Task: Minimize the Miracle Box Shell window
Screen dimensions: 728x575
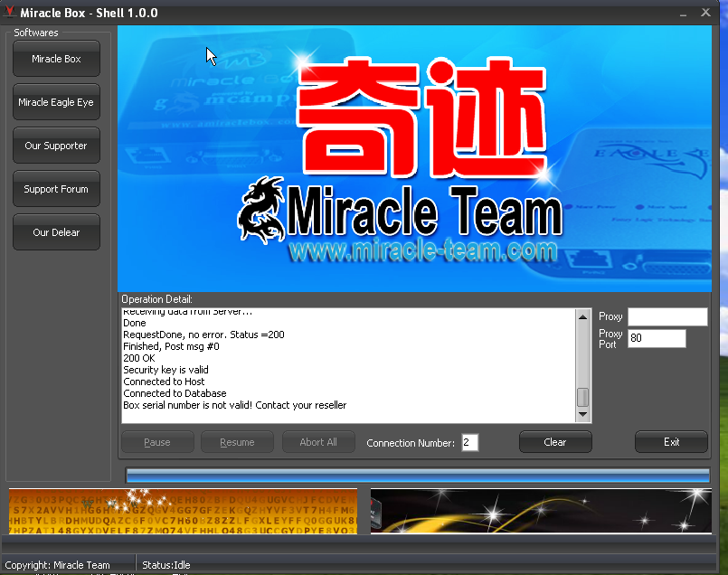Action: 683,13
